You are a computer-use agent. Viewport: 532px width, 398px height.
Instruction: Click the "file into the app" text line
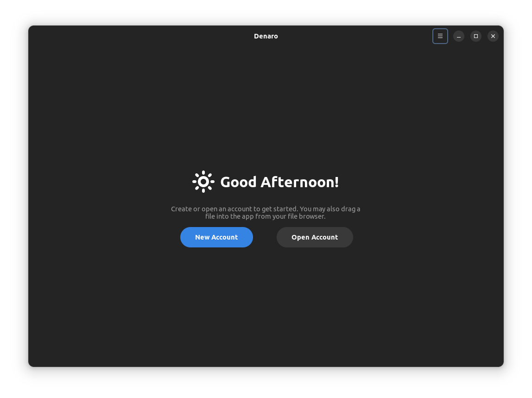[266, 216]
